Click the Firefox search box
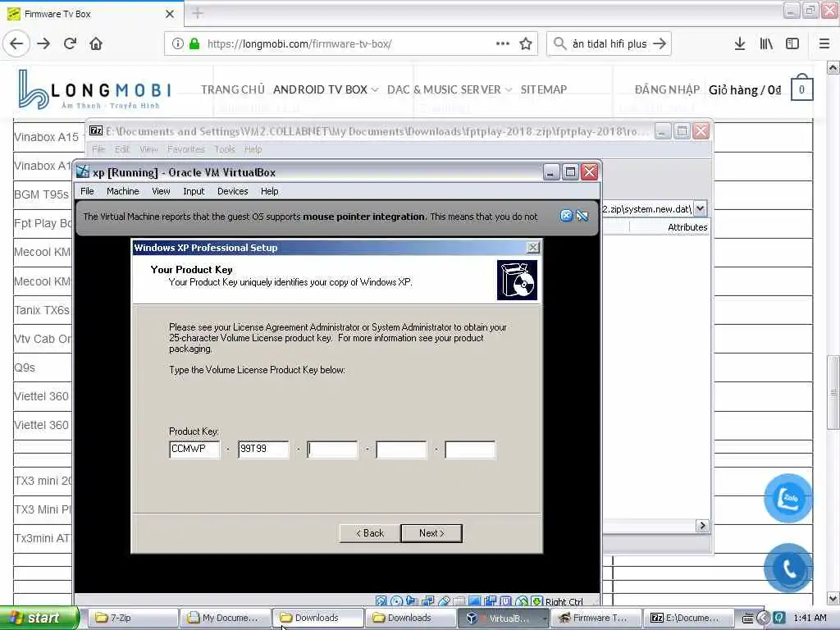The image size is (840, 630). (609, 43)
